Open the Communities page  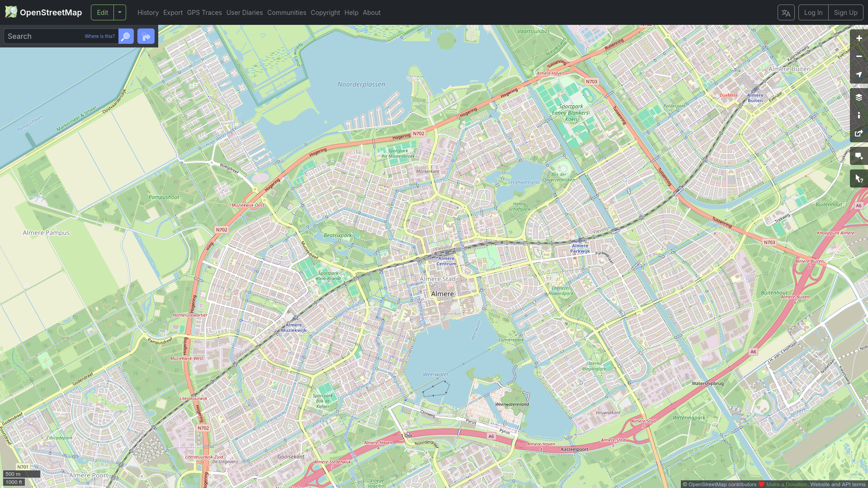click(x=287, y=13)
